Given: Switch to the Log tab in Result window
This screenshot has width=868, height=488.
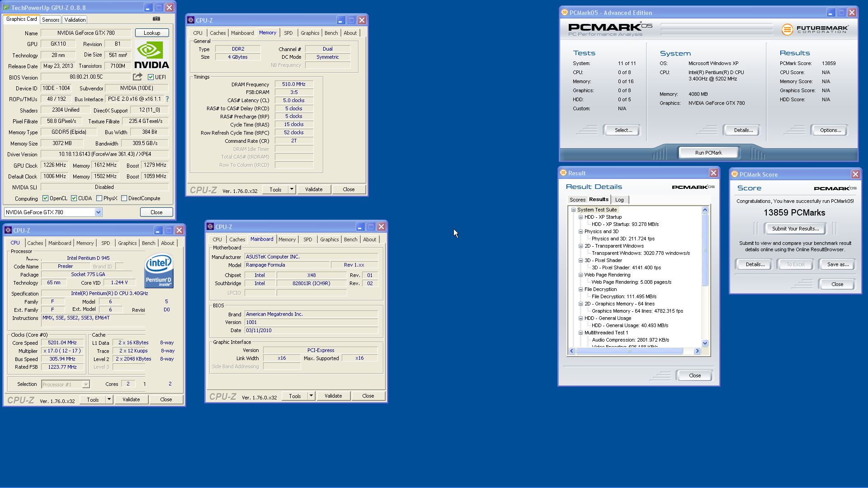Looking at the screenshot, I should [619, 200].
